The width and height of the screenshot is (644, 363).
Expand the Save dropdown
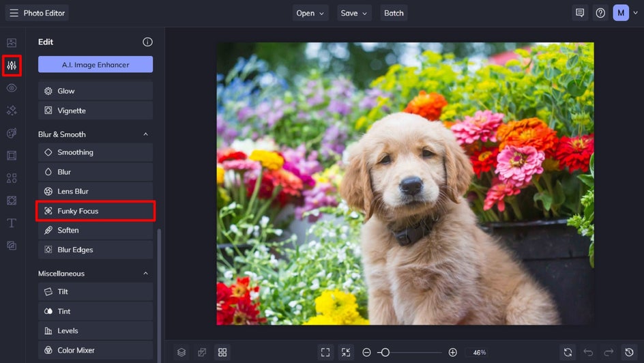pos(354,13)
